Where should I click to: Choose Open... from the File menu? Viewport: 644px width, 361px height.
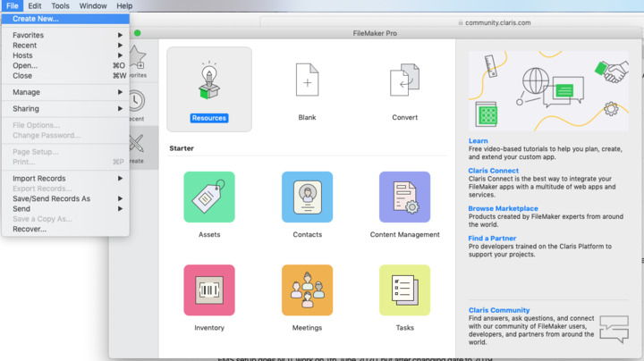[x=65, y=65]
